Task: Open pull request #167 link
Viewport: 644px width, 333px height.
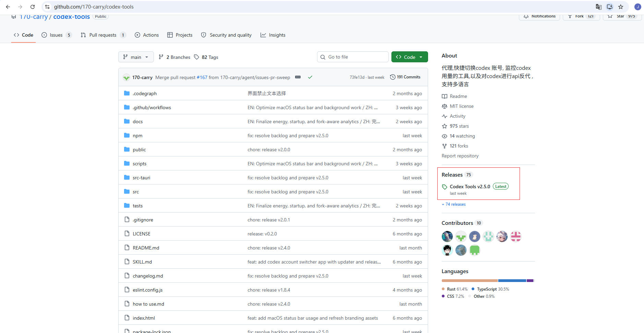Action: pyautogui.click(x=202, y=77)
